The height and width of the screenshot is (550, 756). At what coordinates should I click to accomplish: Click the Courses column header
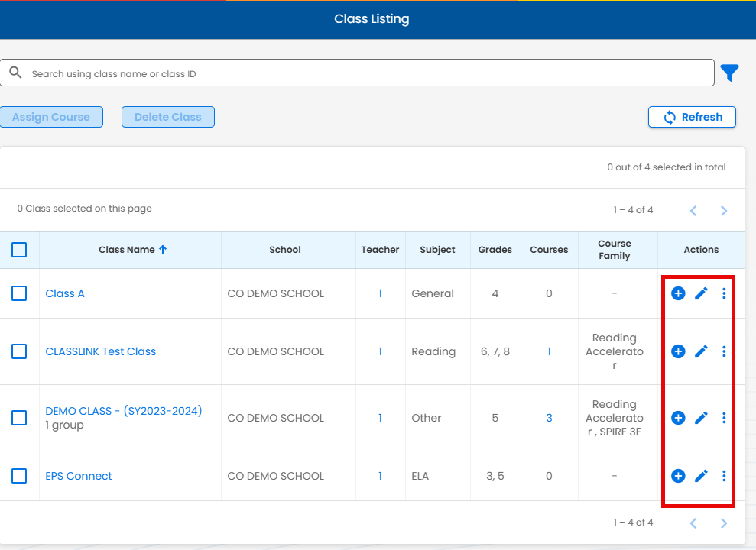pos(549,250)
